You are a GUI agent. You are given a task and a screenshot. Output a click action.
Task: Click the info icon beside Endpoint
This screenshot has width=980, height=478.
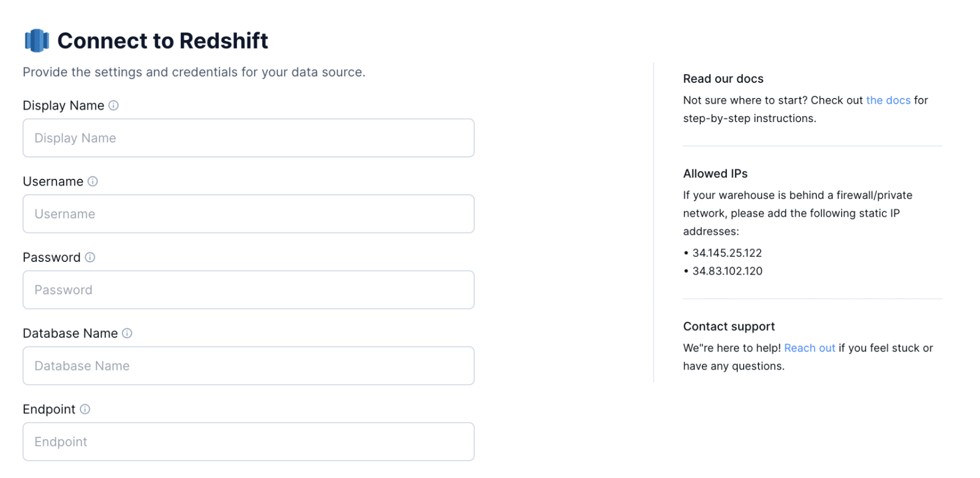tap(86, 409)
